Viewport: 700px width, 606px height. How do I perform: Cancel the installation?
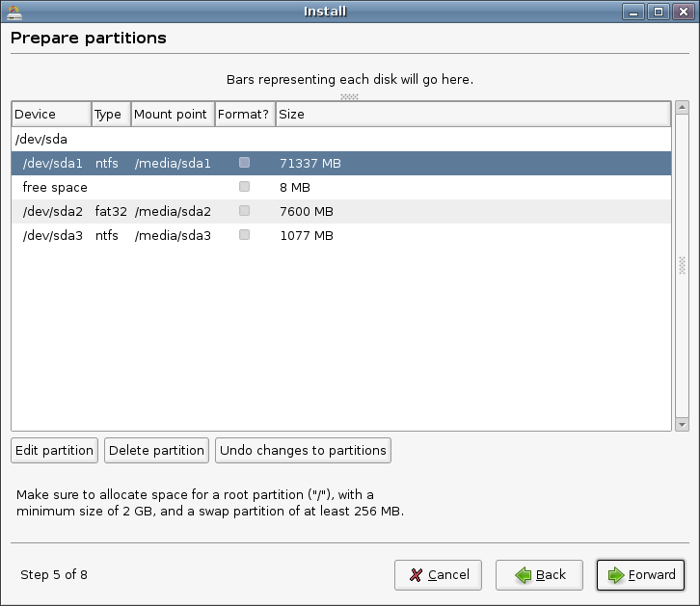click(x=438, y=575)
